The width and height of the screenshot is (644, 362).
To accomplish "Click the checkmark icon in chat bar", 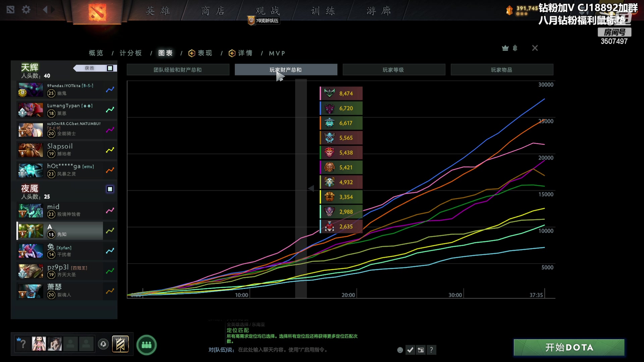I will click(x=410, y=350).
